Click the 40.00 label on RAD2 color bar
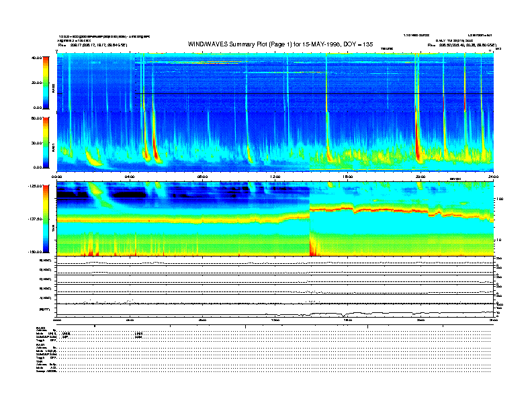532x411 pixels. [36, 58]
